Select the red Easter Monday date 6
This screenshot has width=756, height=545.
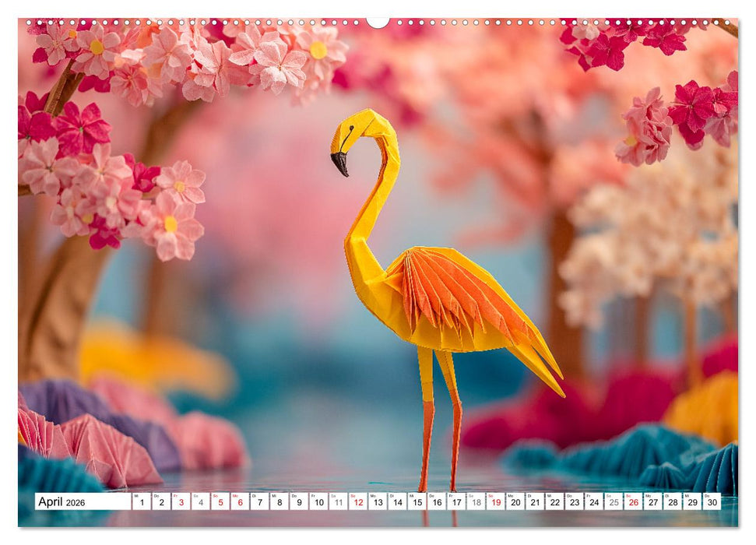(241, 501)
